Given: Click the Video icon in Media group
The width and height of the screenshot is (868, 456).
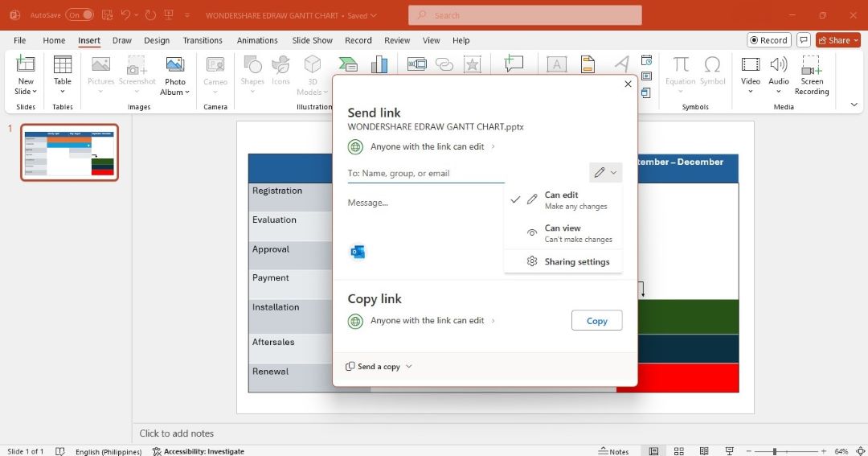Looking at the screenshot, I should (751, 75).
